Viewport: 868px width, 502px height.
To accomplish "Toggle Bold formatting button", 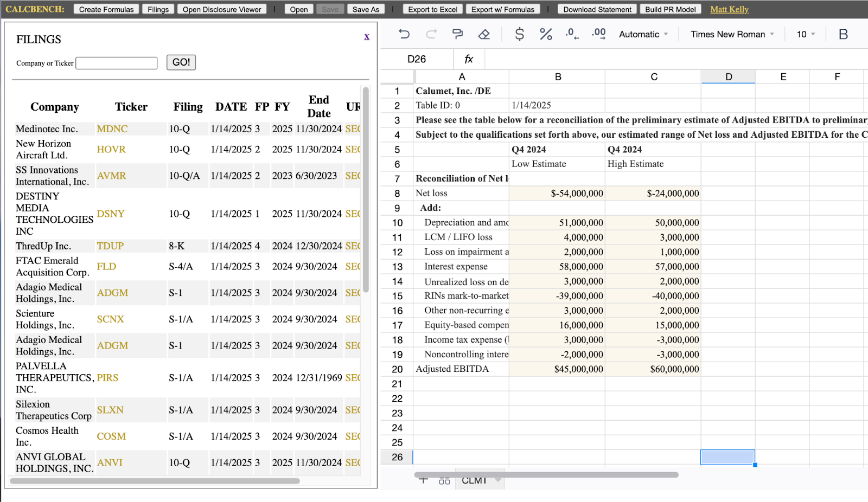I will tap(843, 34).
